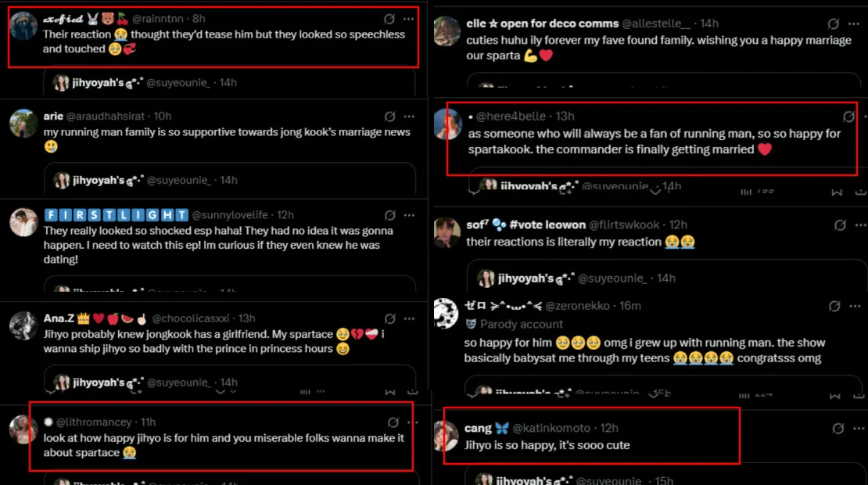868x485 pixels.
Task: Click the Grok icon on @rainntnn's tweet
Action: (389, 18)
